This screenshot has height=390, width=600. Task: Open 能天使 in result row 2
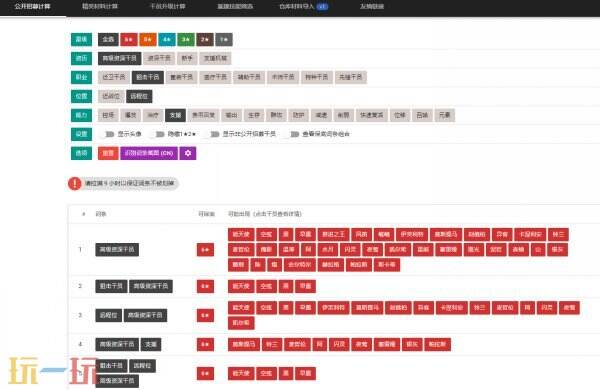point(241,286)
